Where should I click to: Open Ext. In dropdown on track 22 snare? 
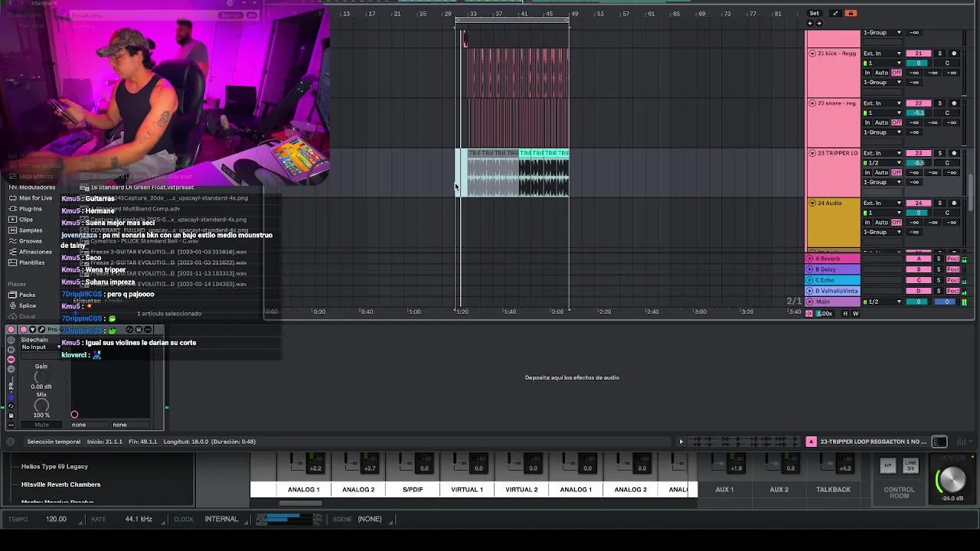tap(883, 103)
